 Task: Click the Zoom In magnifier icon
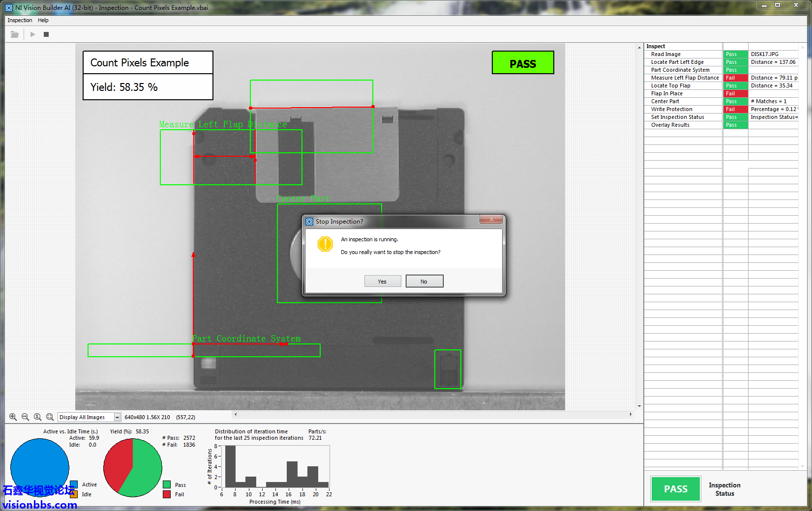[13, 417]
